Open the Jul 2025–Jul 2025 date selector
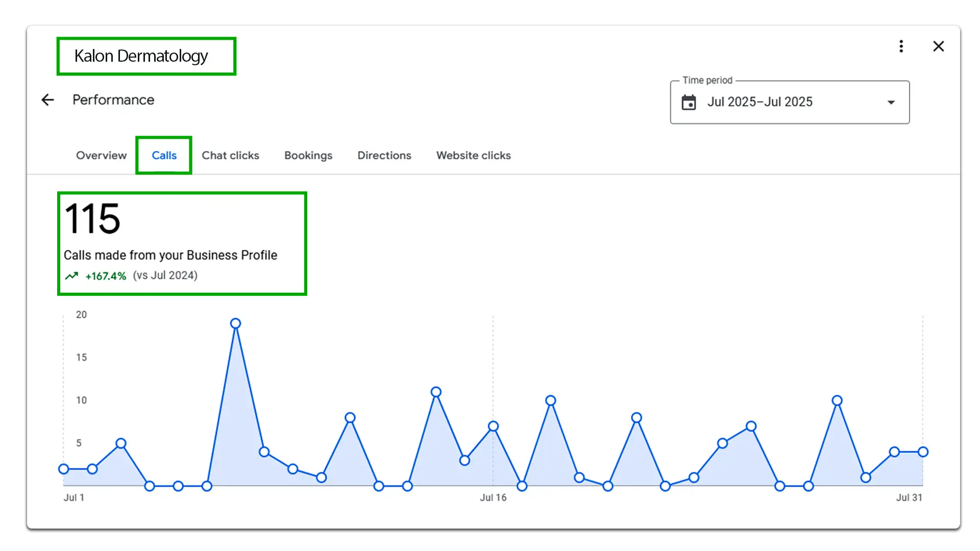 point(759,102)
